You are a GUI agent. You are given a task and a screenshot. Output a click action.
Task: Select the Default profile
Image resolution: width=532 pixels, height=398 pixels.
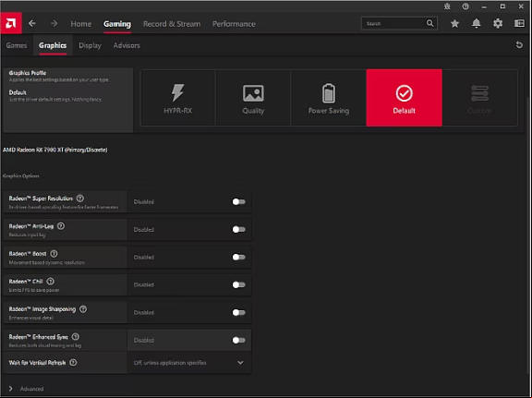405,98
